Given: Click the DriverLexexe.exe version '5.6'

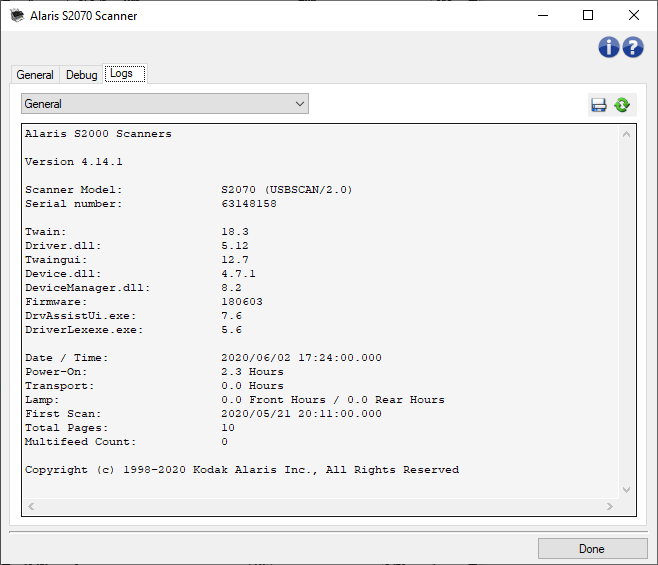Looking at the screenshot, I should (x=231, y=330).
